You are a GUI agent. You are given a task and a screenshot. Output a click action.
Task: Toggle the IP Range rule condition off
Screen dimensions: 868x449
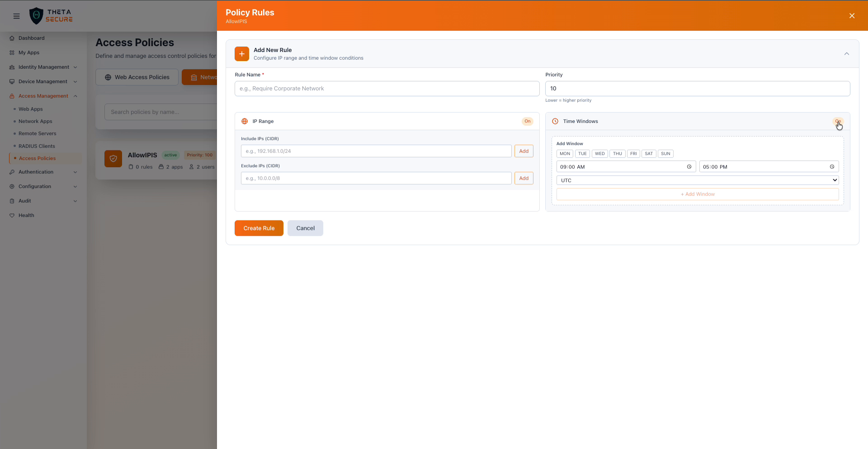[527, 121]
